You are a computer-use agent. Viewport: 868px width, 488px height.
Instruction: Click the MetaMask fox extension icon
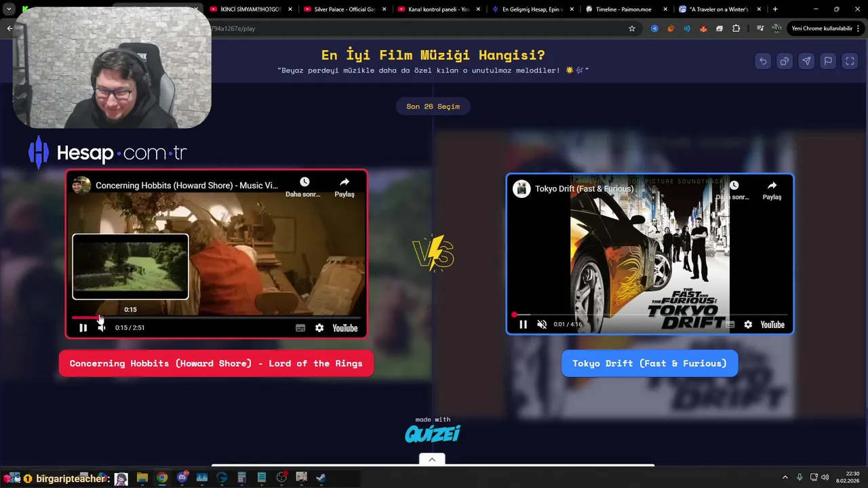click(703, 28)
